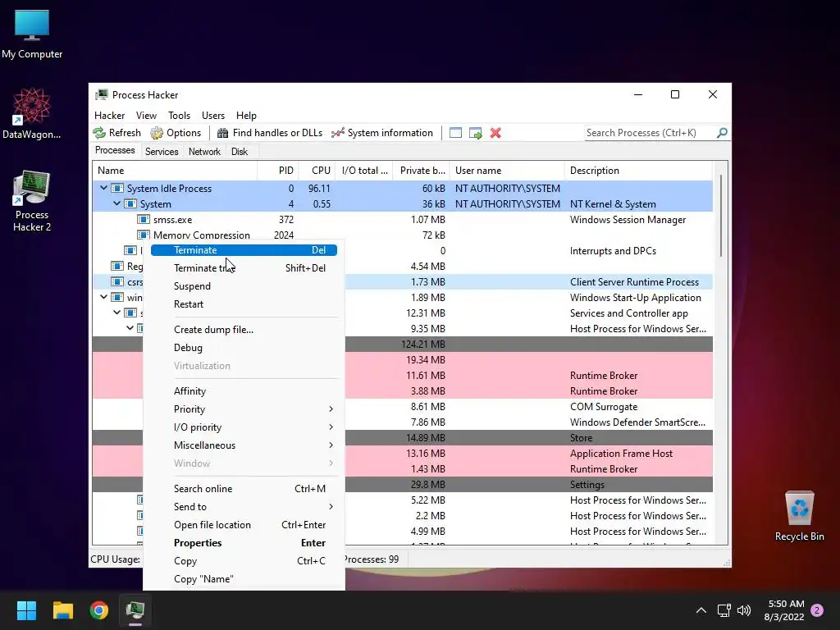Click the red X terminate toolbar icon
The width and height of the screenshot is (840, 630).
coord(495,133)
